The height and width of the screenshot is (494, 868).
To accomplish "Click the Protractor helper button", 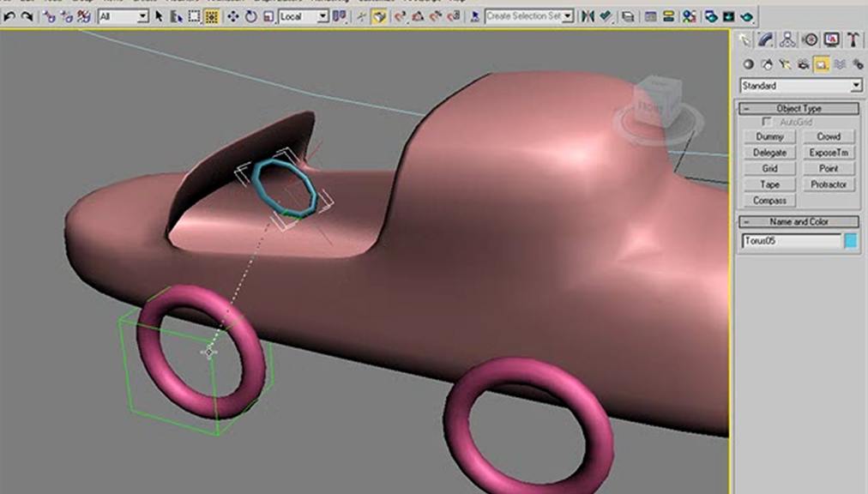I will 828,184.
